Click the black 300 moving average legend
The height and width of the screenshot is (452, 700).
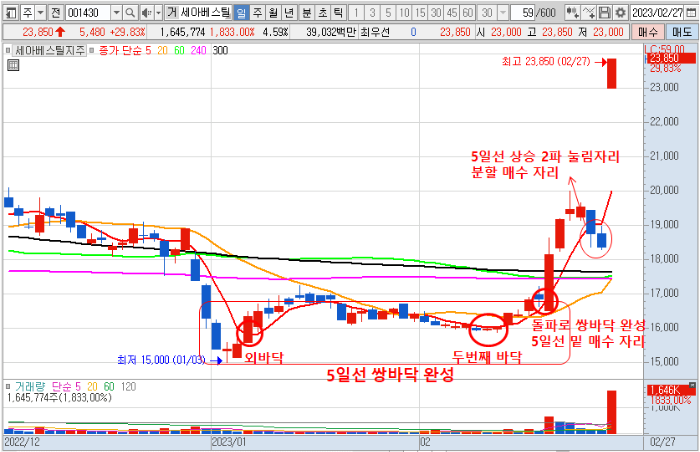(x=220, y=50)
